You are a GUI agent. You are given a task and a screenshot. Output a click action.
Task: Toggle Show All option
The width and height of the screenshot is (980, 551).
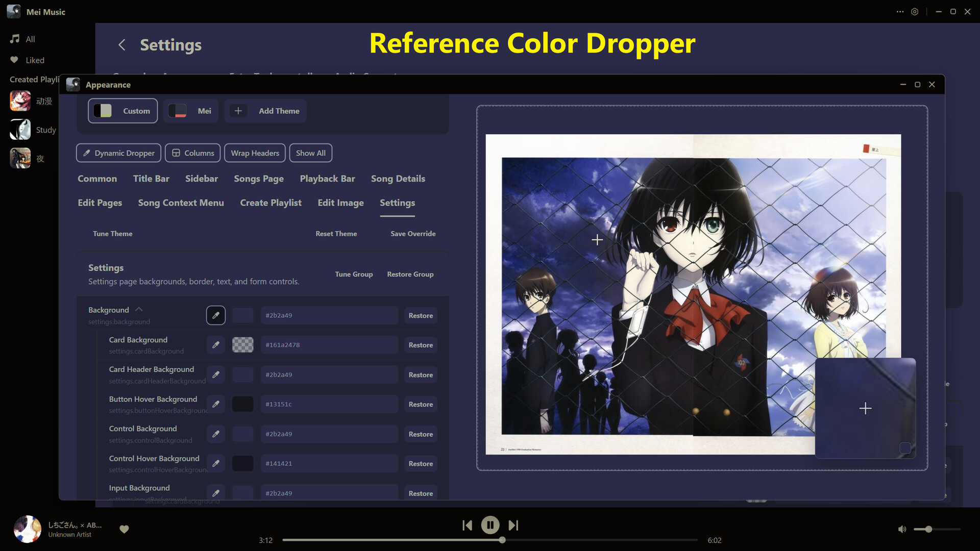pyautogui.click(x=310, y=153)
